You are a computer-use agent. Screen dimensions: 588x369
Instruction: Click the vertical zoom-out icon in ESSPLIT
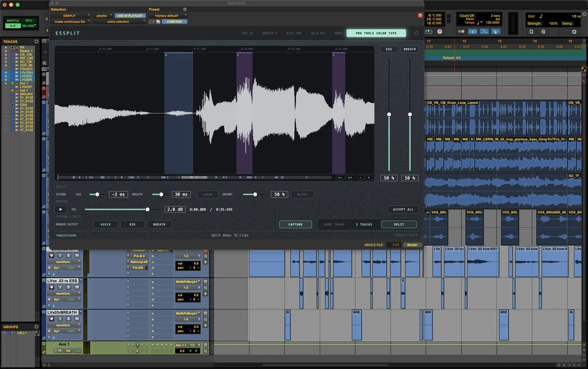click(340, 177)
